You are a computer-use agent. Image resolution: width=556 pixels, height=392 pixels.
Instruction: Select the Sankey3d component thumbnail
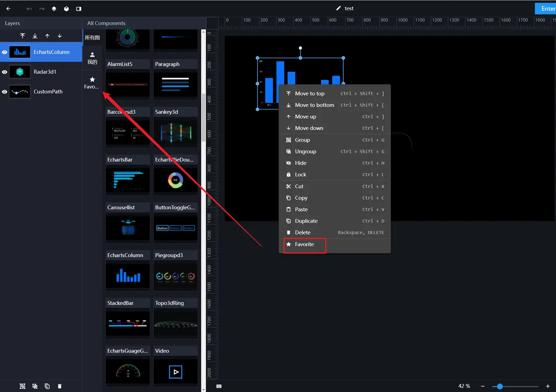(x=175, y=132)
